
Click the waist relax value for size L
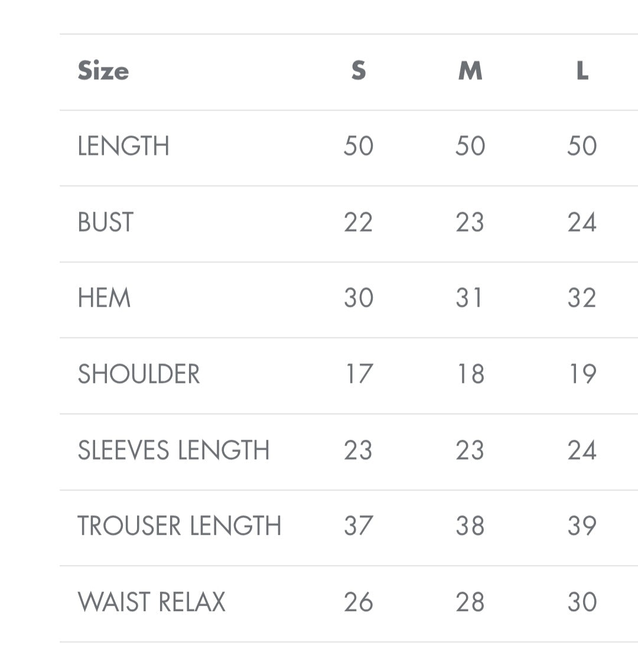click(582, 602)
